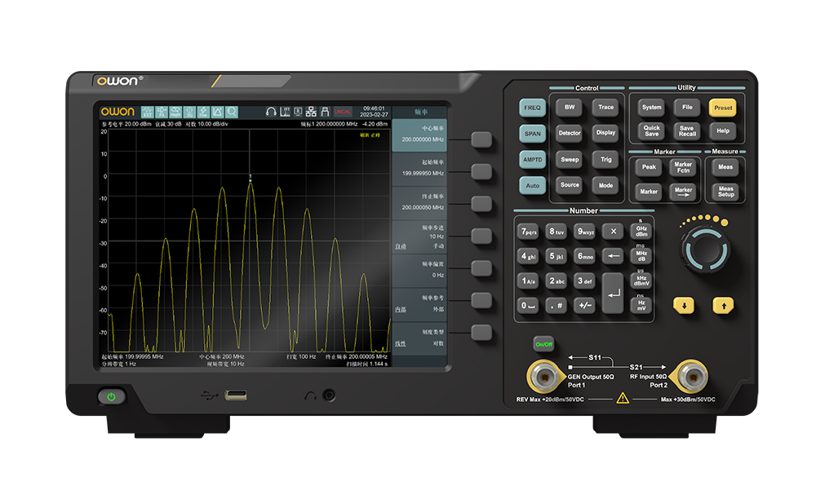Image resolution: width=816 pixels, height=504 pixels.
Task: Click the Meas Setup key
Action: tap(726, 192)
